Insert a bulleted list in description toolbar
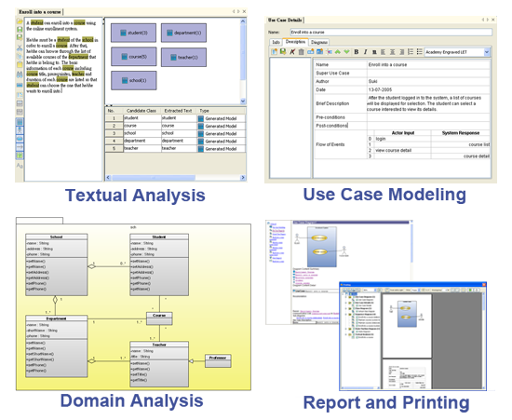 click(x=419, y=51)
